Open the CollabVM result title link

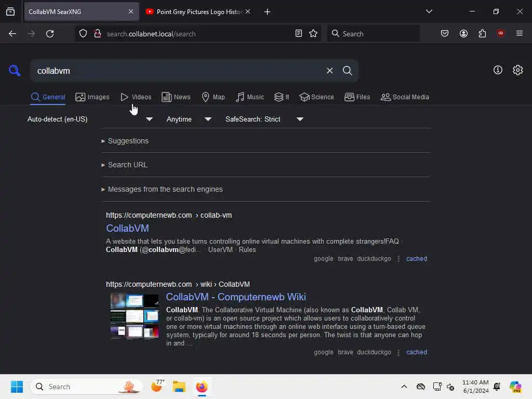click(x=128, y=229)
